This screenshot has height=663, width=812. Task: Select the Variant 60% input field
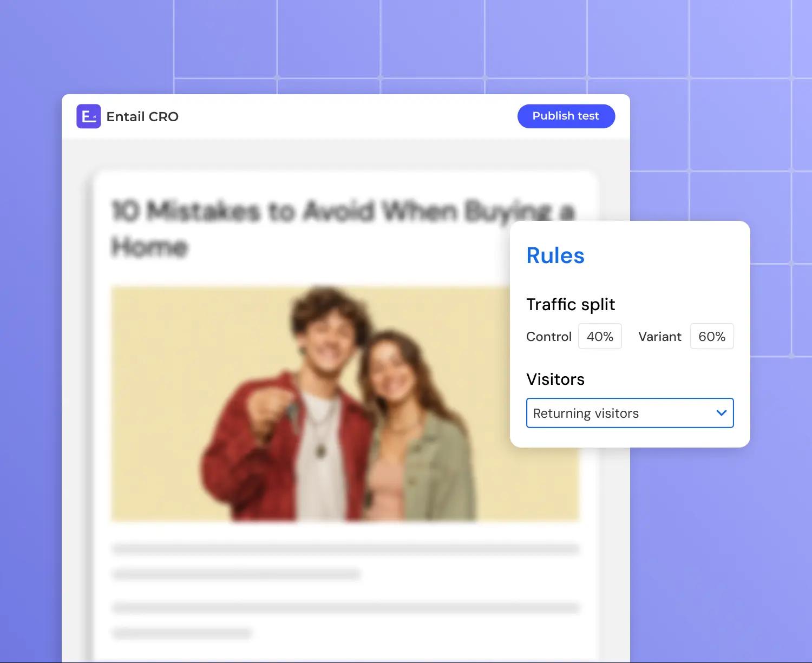711,337
